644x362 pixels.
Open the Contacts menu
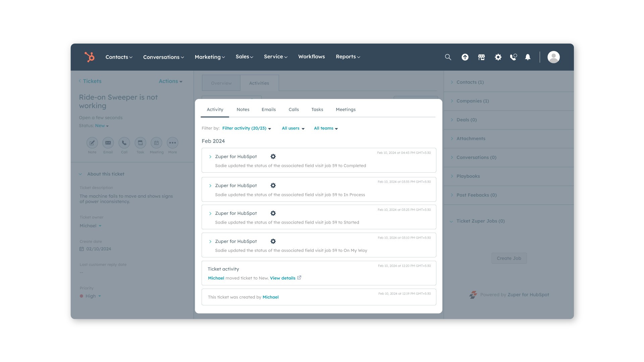pyautogui.click(x=119, y=57)
